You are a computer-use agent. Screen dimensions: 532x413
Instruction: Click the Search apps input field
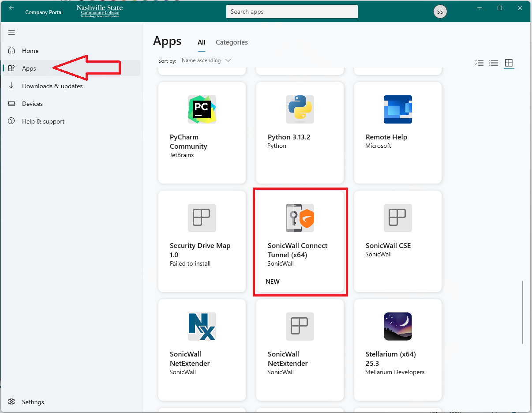click(292, 12)
